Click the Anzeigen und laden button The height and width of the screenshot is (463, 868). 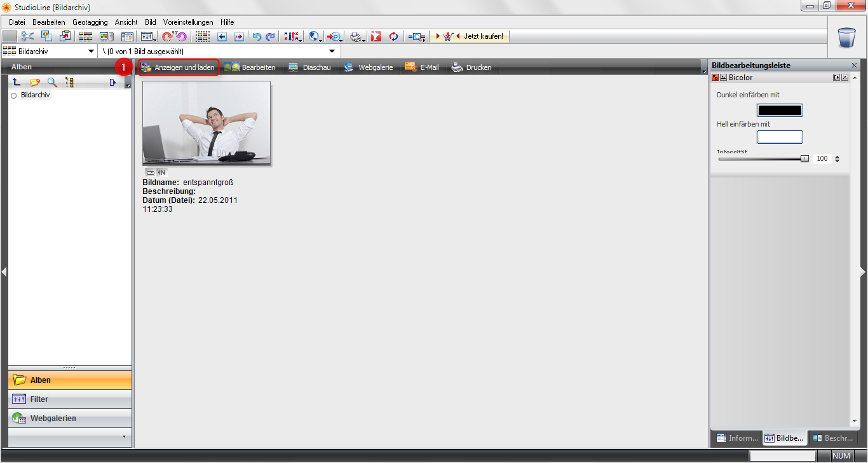(x=179, y=67)
